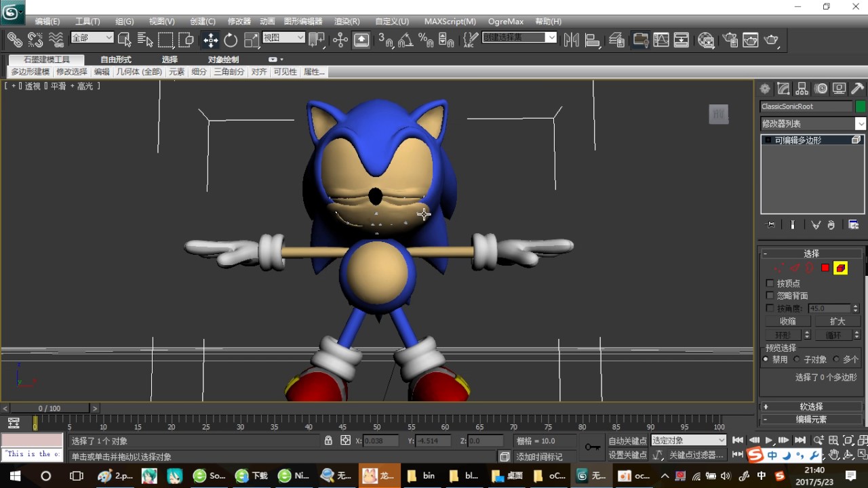Image resolution: width=868 pixels, height=488 pixels.
Task: Open the Mirror tool
Action: (572, 39)
